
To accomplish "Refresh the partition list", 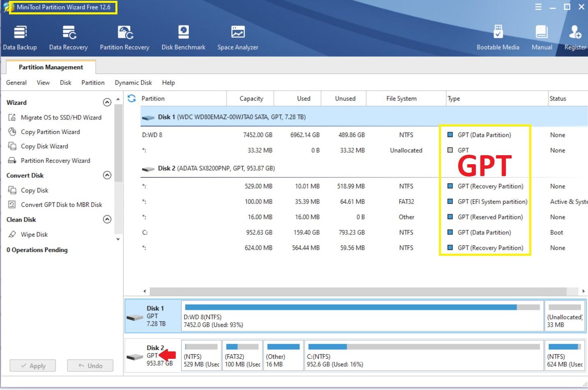I will pos(131,99).
